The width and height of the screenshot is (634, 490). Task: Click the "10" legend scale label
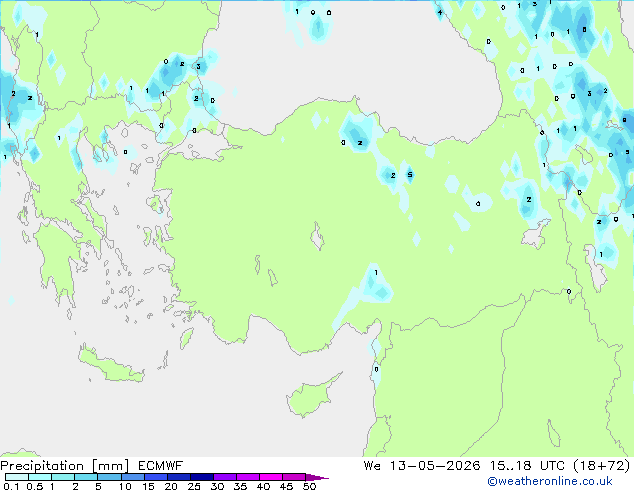(x=125, y=486)
